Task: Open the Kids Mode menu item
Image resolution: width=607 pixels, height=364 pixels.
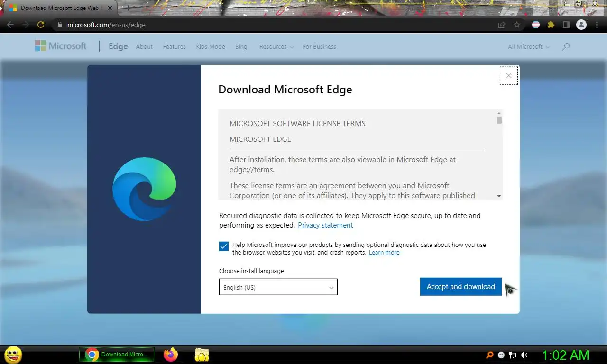Action: click(x=211, y=46)
